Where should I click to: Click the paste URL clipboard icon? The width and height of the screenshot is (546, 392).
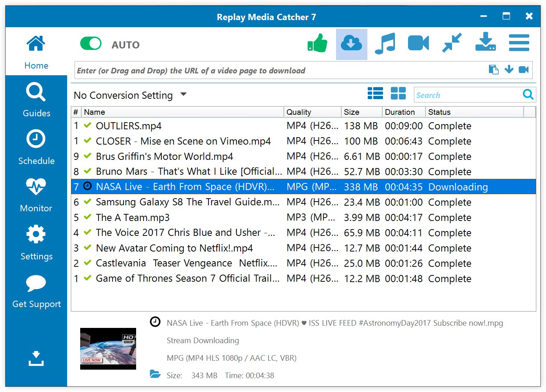(x=493, y=70)
